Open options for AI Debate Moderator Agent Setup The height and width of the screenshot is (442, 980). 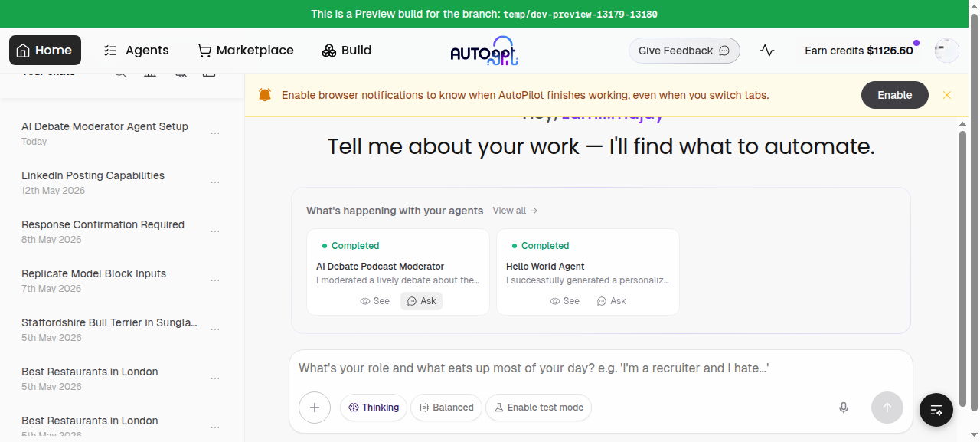pyautogui.click(x=215, y=133)
